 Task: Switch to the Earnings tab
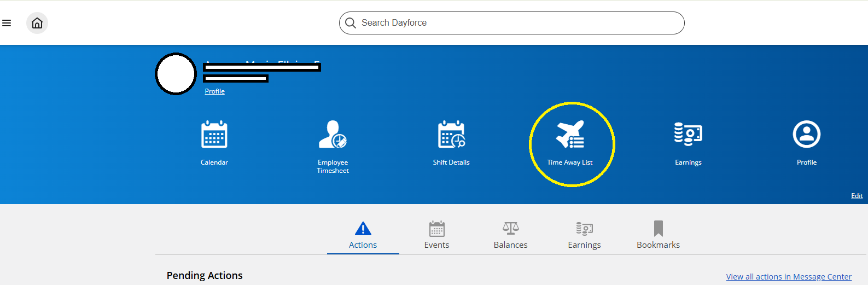coord(584,236)
